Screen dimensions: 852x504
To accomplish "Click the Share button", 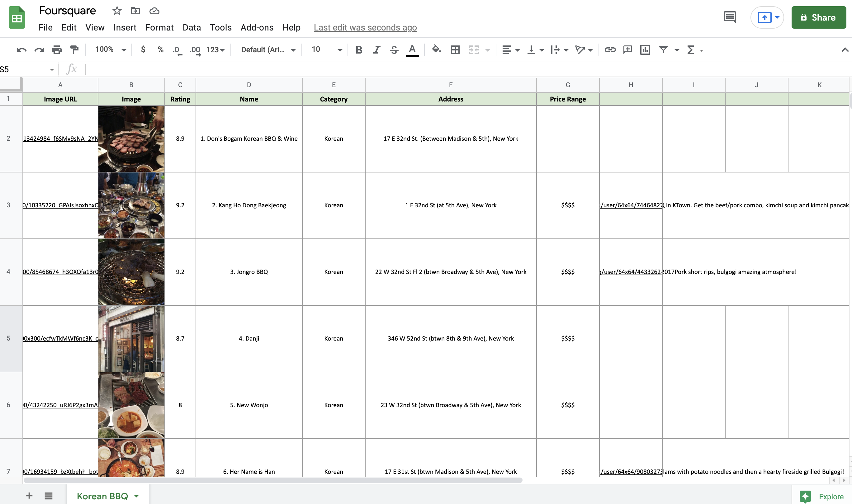I will click(x=818, y=17).
